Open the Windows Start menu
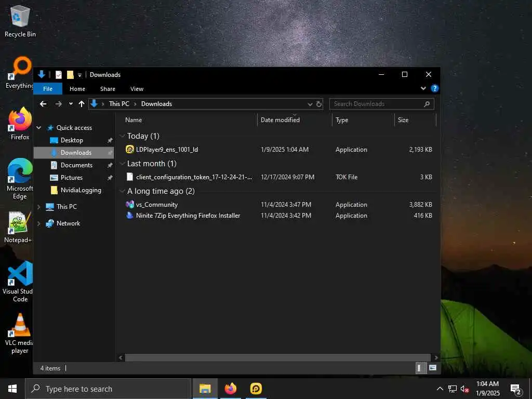Viewport: 532px width, 399px height. point(12,389)
